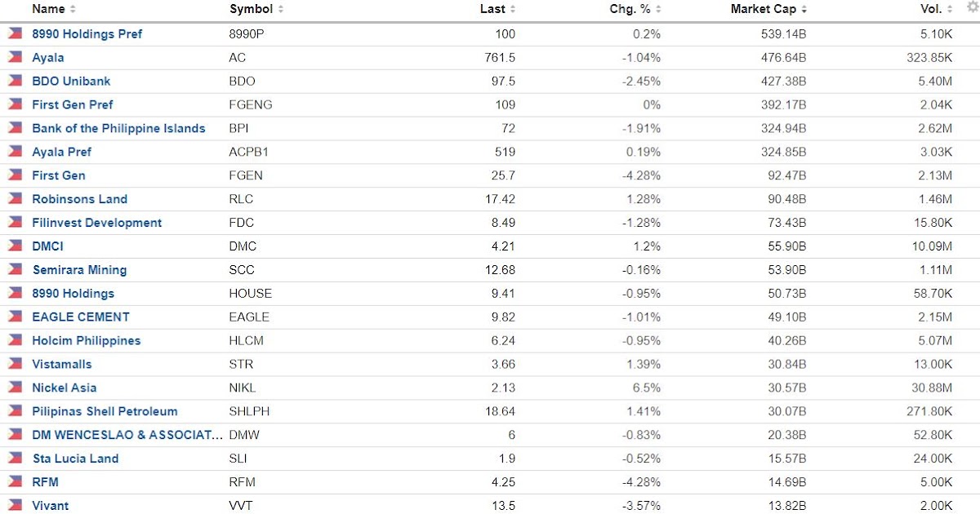This screenshot has width=980, height=514.
Task: Open the Pilipinas Shell Petroleum link
Action: [x=105, y=411]
